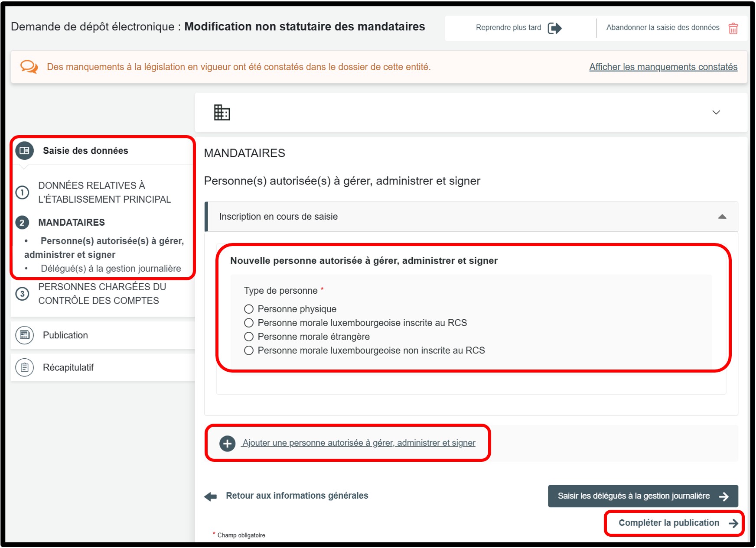Pick Personne morale luxembourgeoise non inscrite au RCS
This screenshot has height=548, width=756.
point(249,350)
